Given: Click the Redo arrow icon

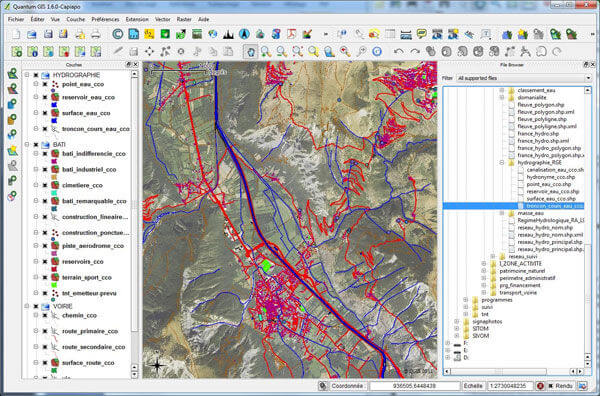Looking at the screenshot, I should [x=415, y=51].
